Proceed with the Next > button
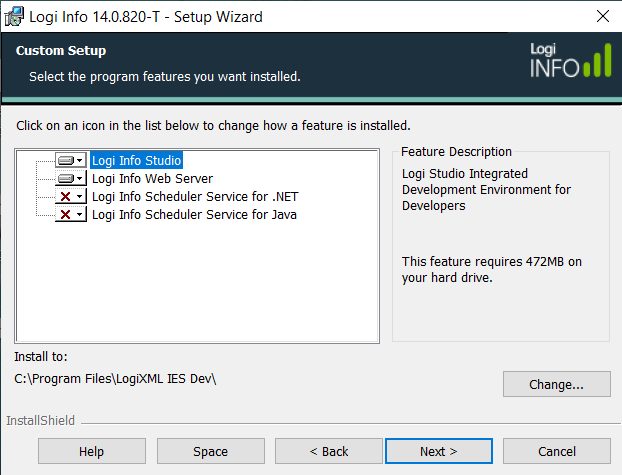 pyautogui.click(x=439, y=451)
